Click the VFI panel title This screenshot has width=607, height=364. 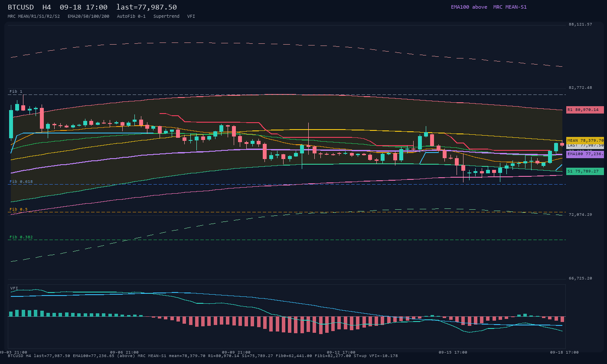click(x=14, y=288)
